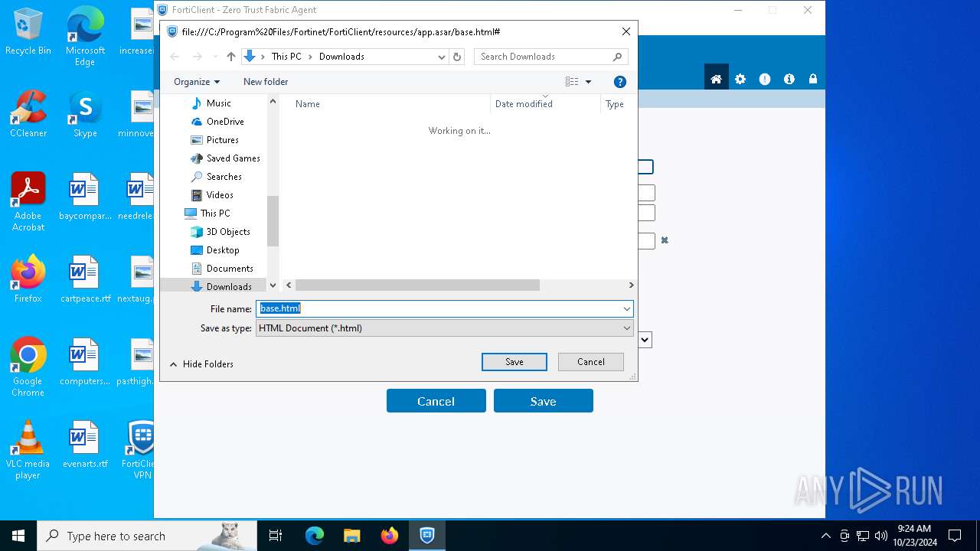The image size is (980, 551).
Task: Expand path chevron before This PC
Action: (x=263, y=57)
